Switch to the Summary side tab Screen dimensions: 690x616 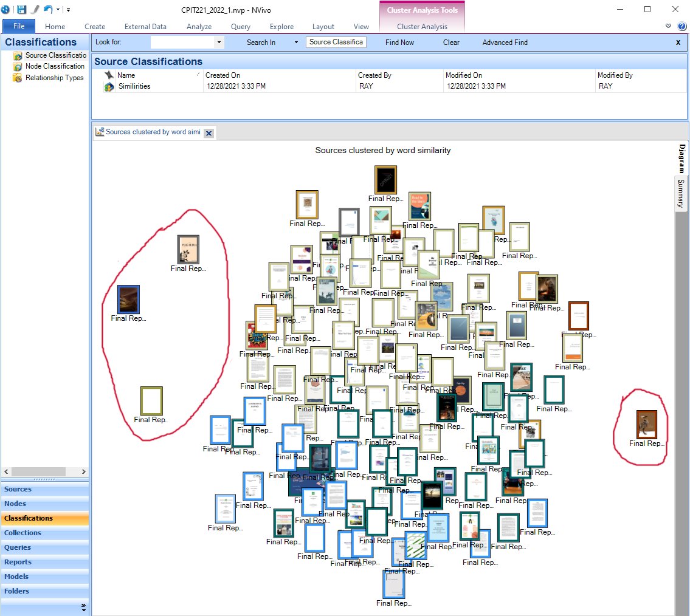(x=681, y=194)
